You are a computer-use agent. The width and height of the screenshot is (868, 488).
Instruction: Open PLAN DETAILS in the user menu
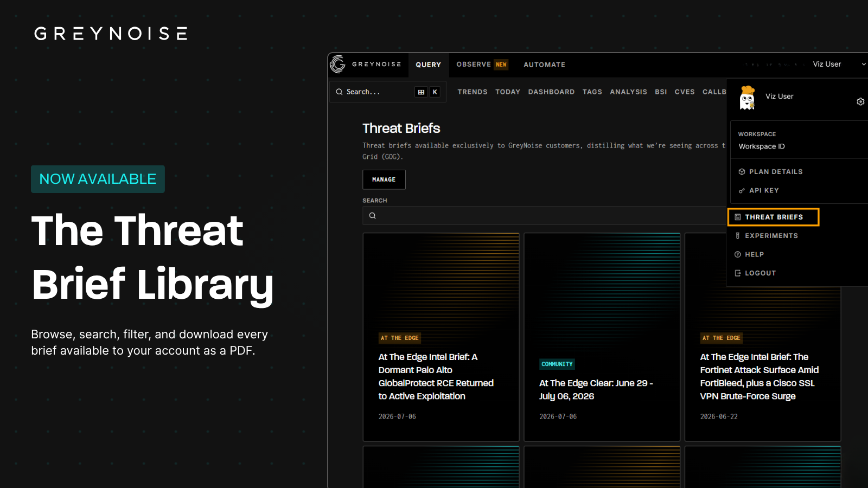770,172
